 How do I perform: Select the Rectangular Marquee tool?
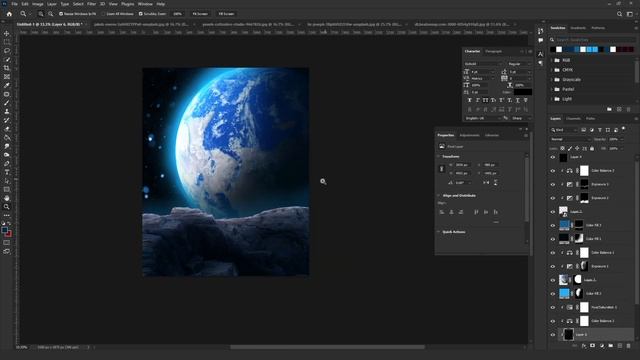coord(7,42)
